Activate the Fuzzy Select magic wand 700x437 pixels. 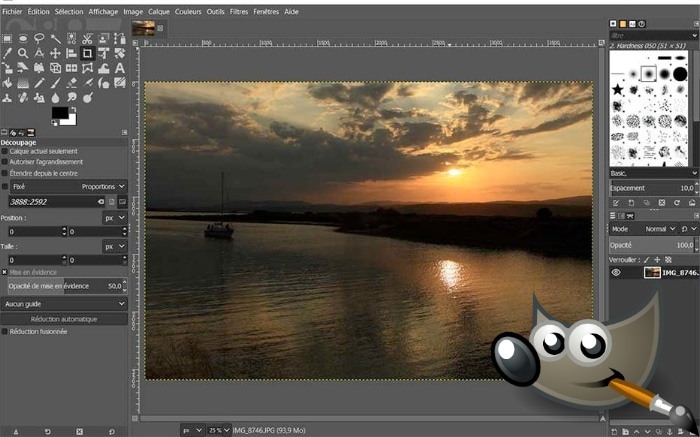click(55, 39)
